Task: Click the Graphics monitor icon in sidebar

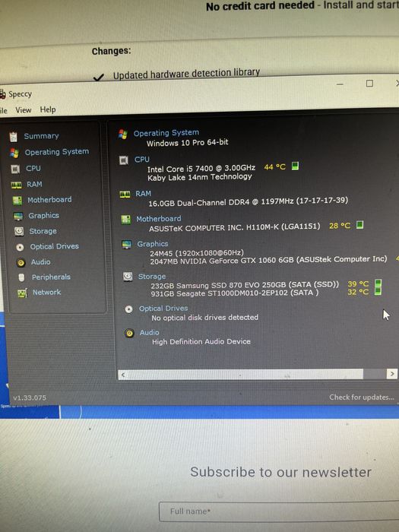Action: [18, 216]
